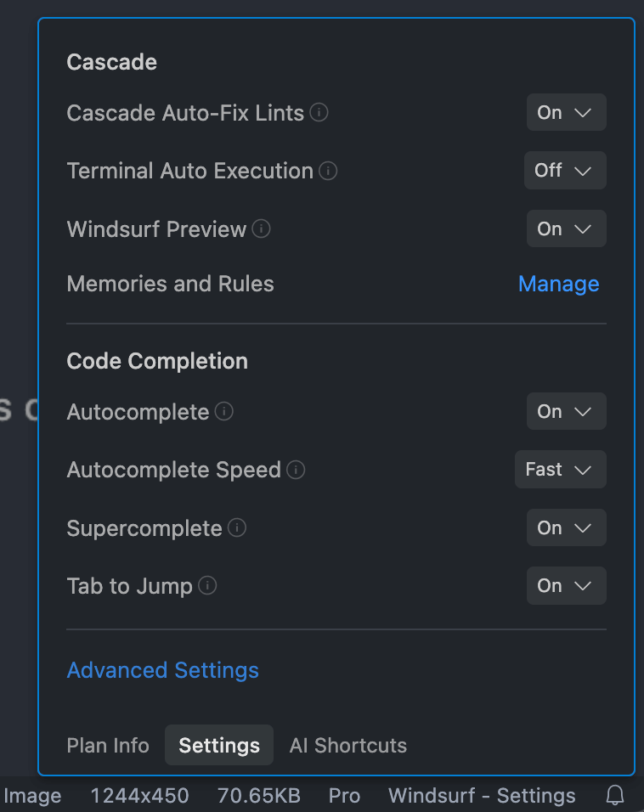Switch to the Plan Info tab
This screenshot has height=812, width=644.
[108, 745]
